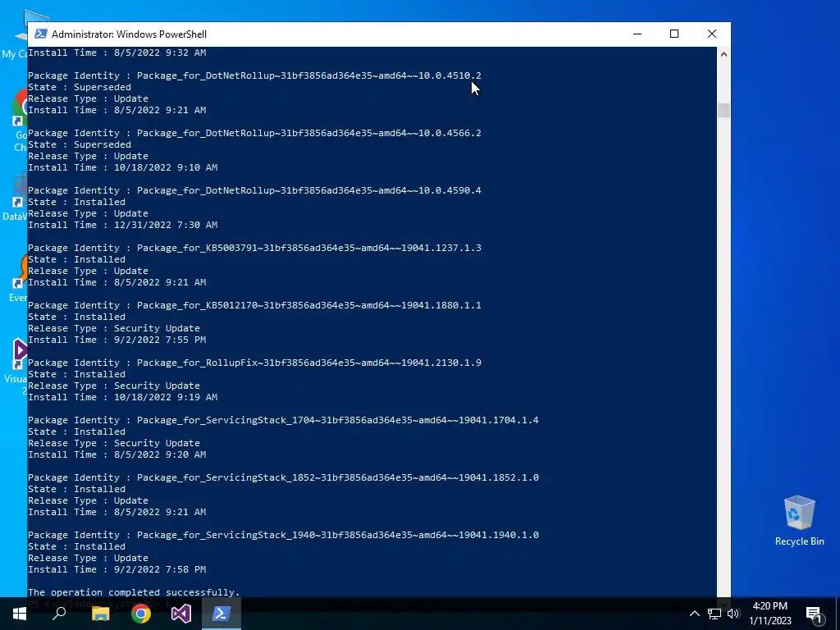Open the volume speaker tray icon
Viewport: 840px width, 630px height.
733,614
